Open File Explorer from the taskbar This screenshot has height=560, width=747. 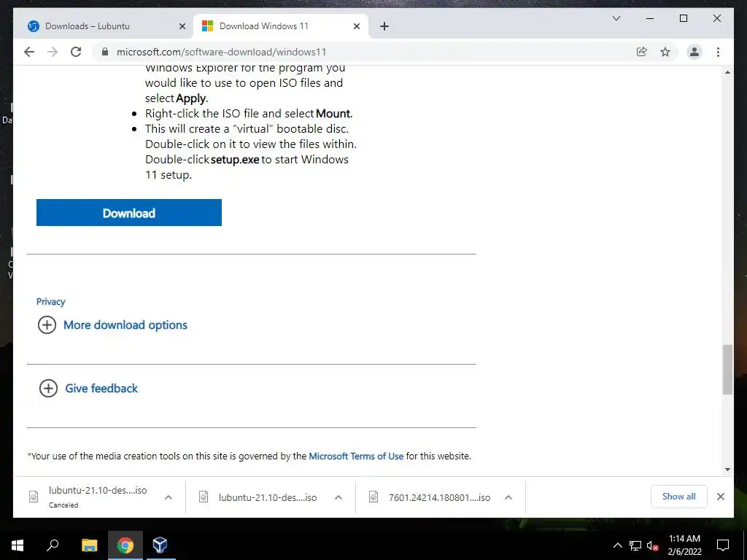click(x=89, y=545)
